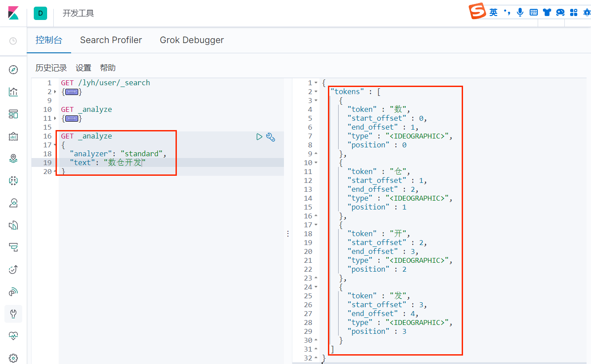Click GET _analyze on line 16

(87, 136)
